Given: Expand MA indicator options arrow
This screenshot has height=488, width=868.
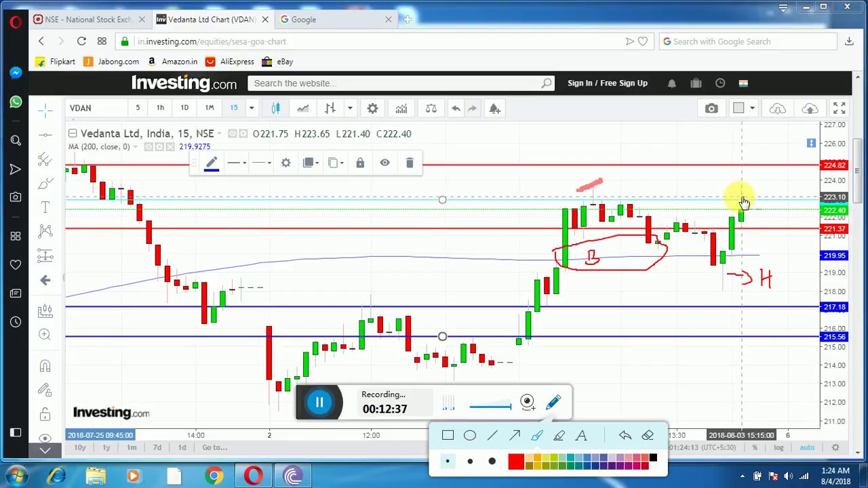Looking at the screenshot, I should coord(136,147).
